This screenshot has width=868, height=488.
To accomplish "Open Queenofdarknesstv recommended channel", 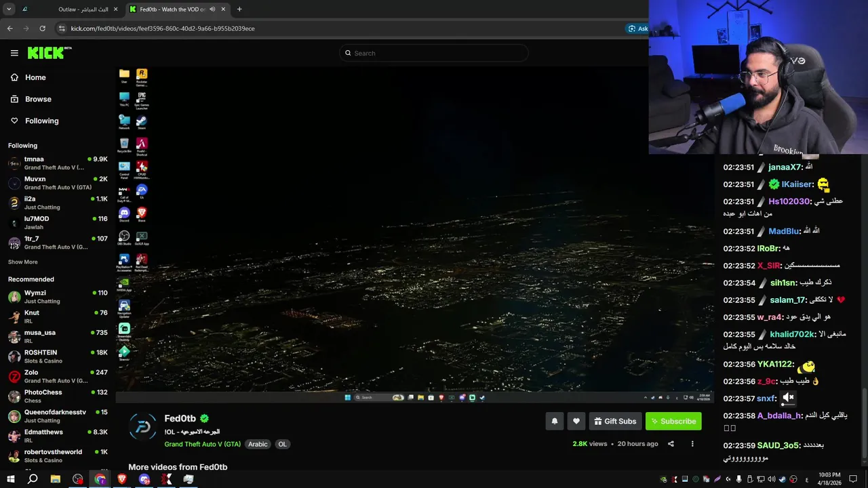I will [58, 416].
